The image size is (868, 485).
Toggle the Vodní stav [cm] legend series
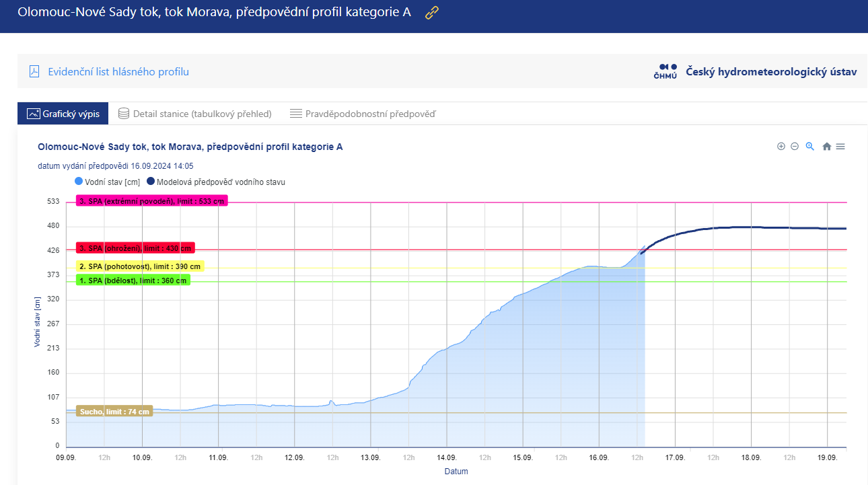click(x=108, y=182)
